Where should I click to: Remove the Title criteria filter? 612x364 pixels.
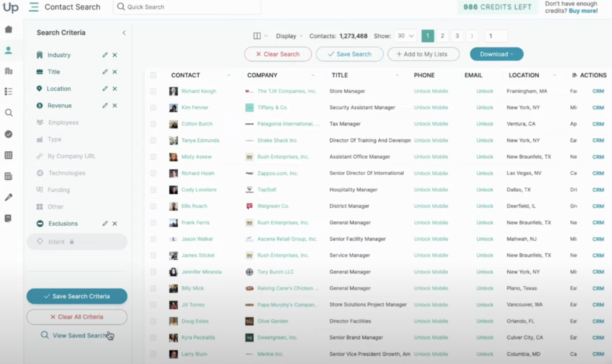pyautogui.click(x=115, y=72)
